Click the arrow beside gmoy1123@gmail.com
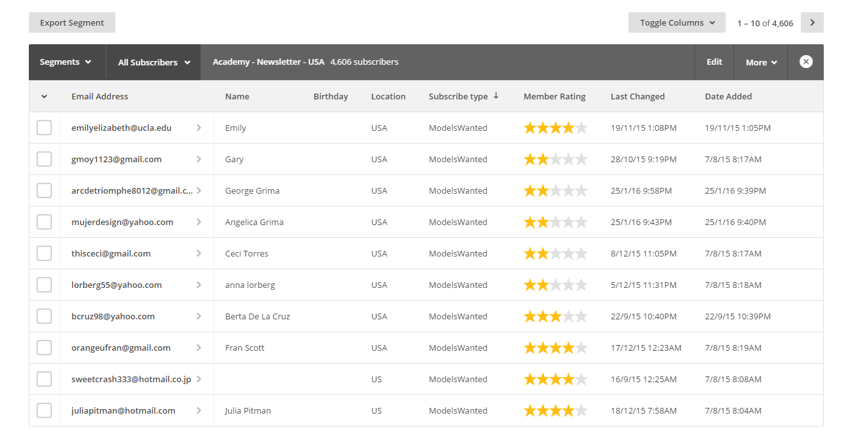 [199, 159]
